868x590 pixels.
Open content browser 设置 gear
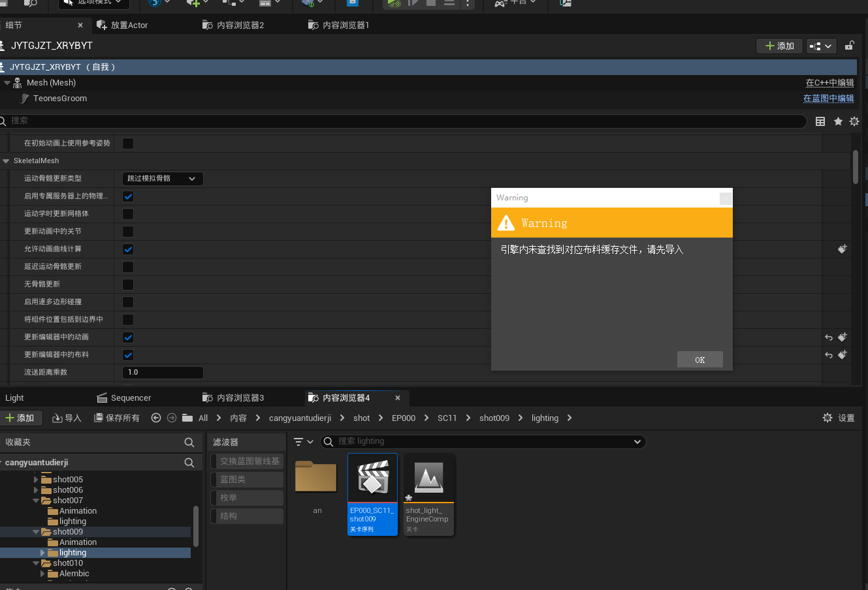tap(828, 418)
